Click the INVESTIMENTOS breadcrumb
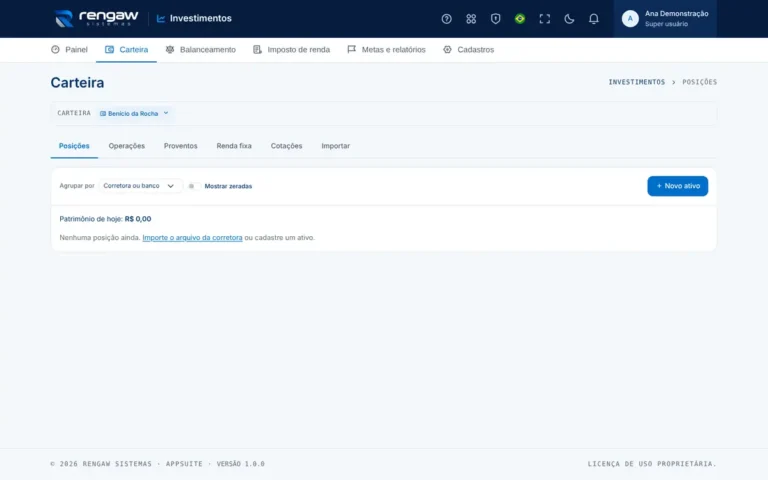The image size is (768, 480). tap(637, 82)
